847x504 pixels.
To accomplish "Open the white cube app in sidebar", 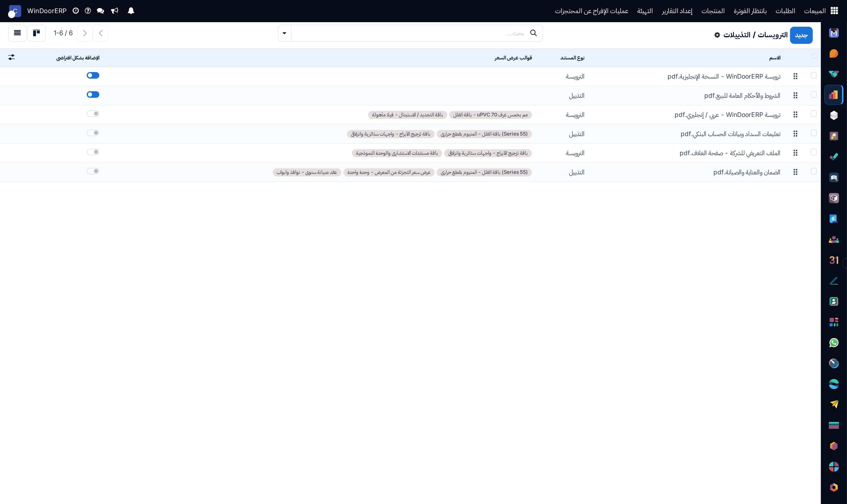I will pos(834,115).
